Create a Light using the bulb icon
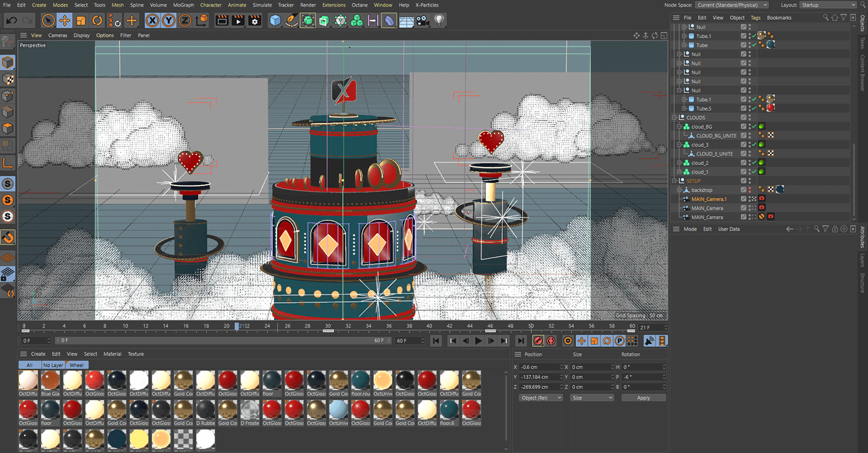 click(438, 20)
